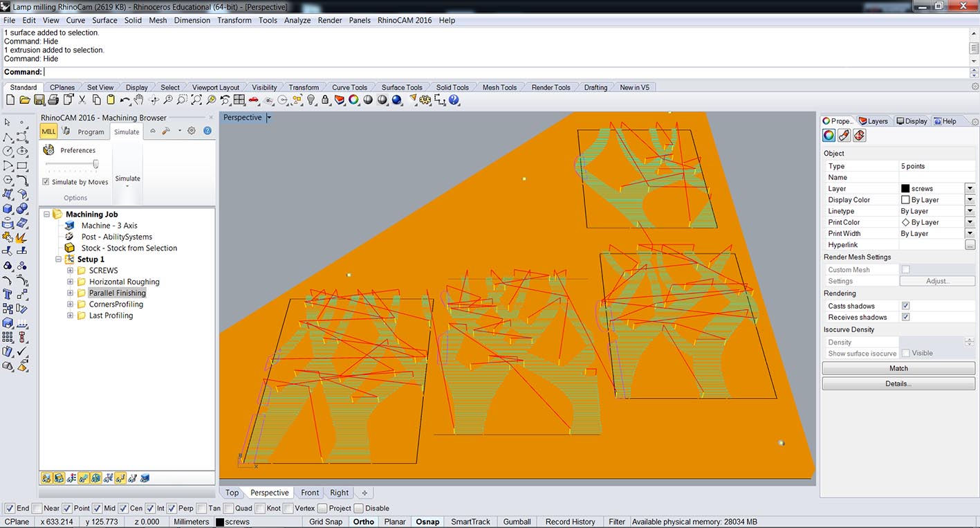Toggle the Simulate by Moves checkbox
Image resolution: width=980 pixels, height=528 pixels.
coord(46,182)
